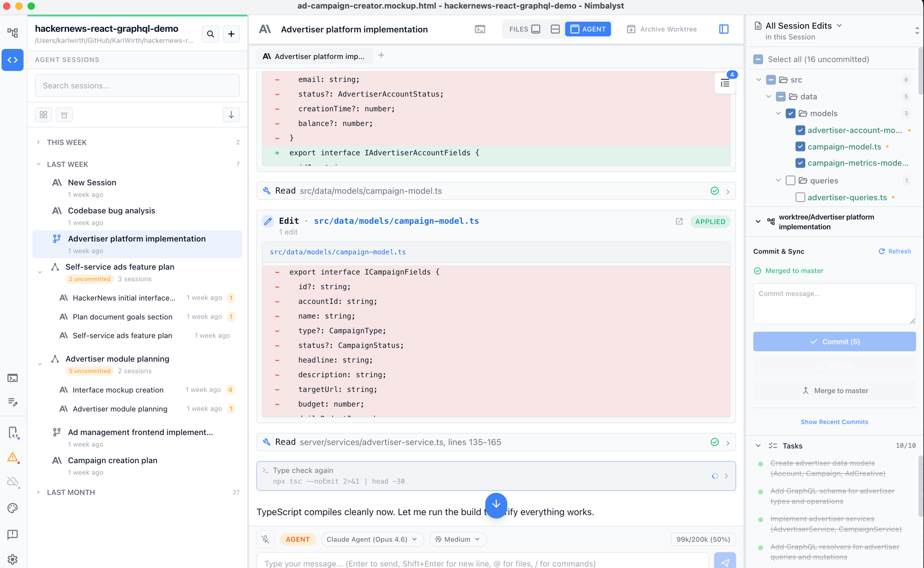This screenshot has height=568, width=924.
Task: Uncheck the campaign-model.ts checkbox
Action: click(x=800, y=146)
